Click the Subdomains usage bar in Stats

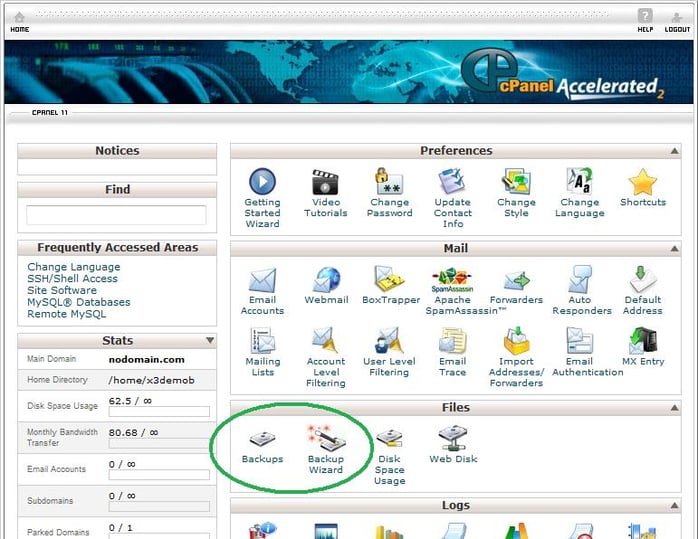159,507
